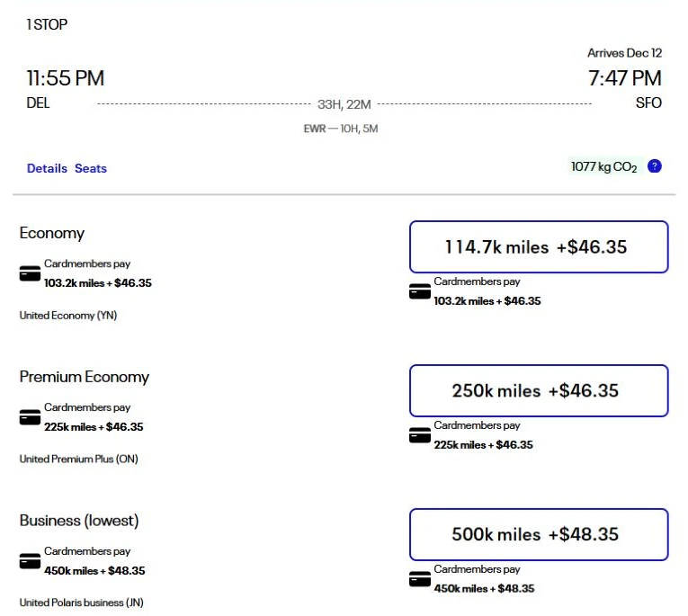688x616 pixels.
Task: Click United Economy (YN) fare class
Action: [68, 315]
